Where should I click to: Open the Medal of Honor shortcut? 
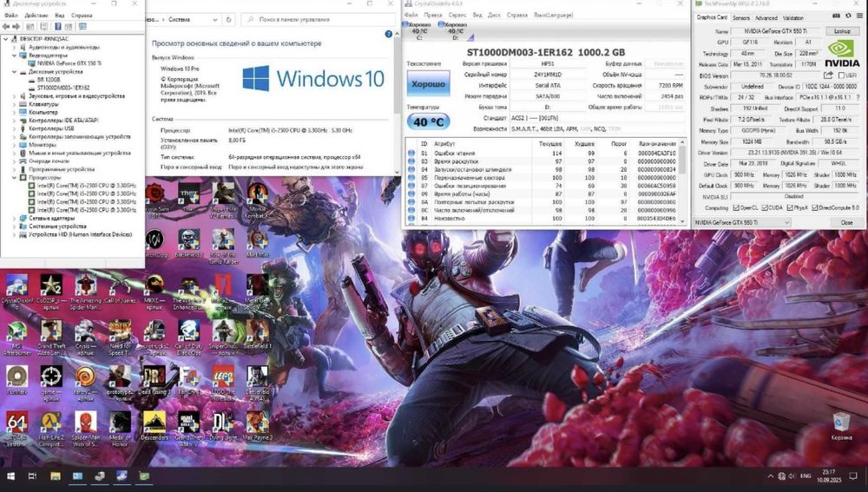(120, 429)
